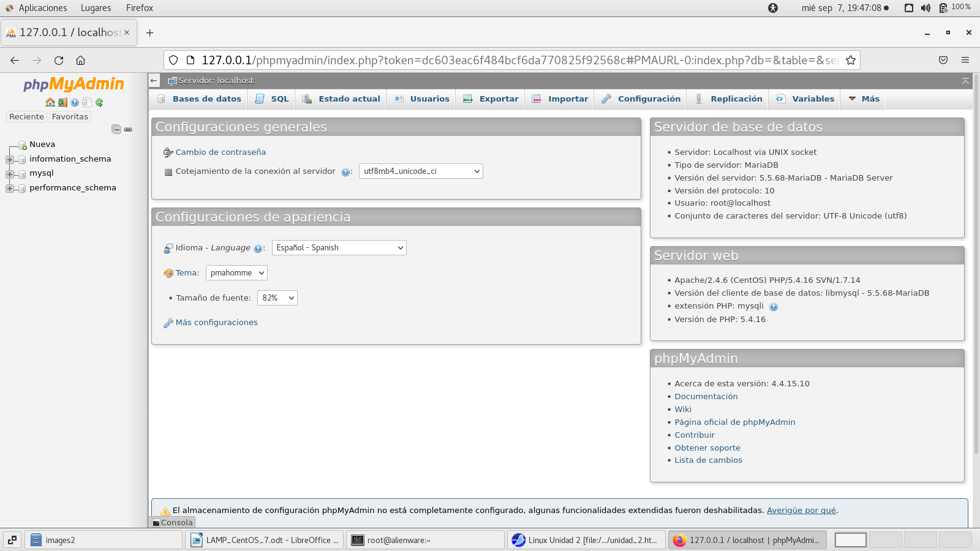980x551 pixels.
Task: Expand the mysql database tree node
Action: [10, 174]
